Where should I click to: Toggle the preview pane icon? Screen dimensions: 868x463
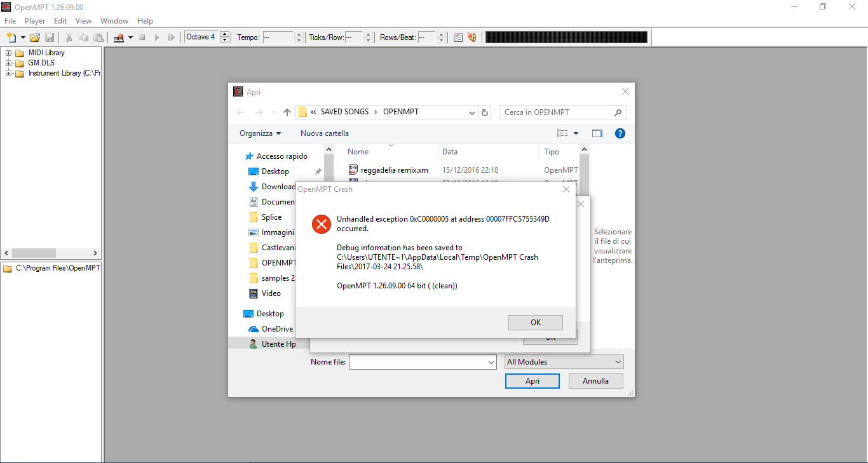597,133
